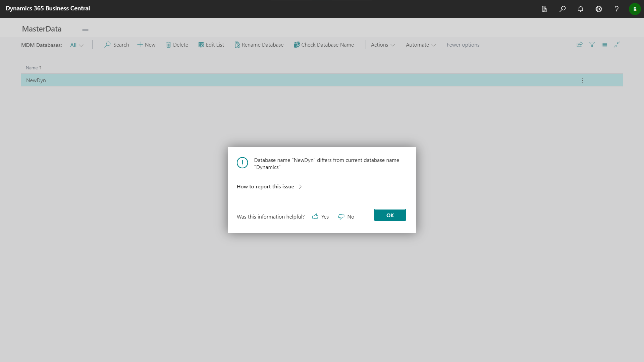Open the help question mark icon

pyautogui.click(x=616, y=9)
